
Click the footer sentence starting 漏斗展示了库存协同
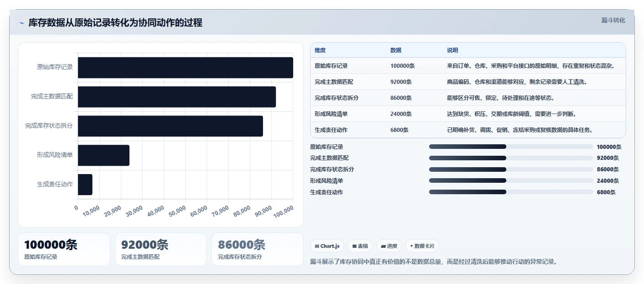point(434,262)
